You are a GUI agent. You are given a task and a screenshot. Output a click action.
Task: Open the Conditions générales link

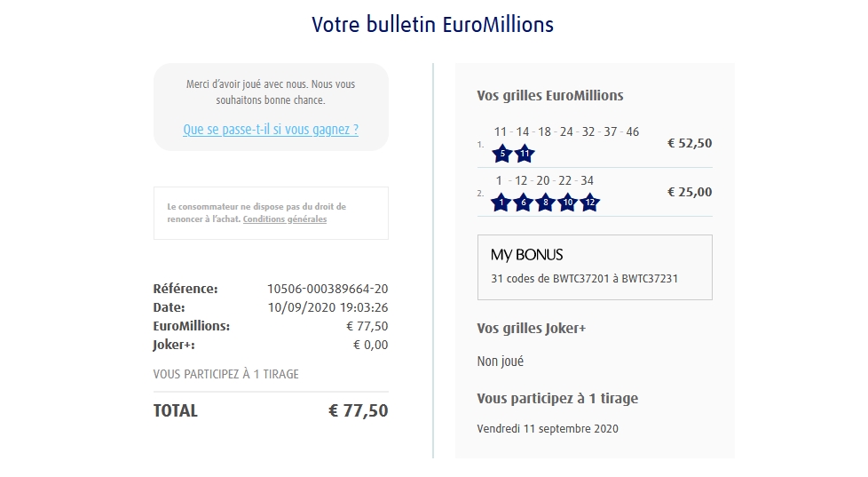pos(285,219)
